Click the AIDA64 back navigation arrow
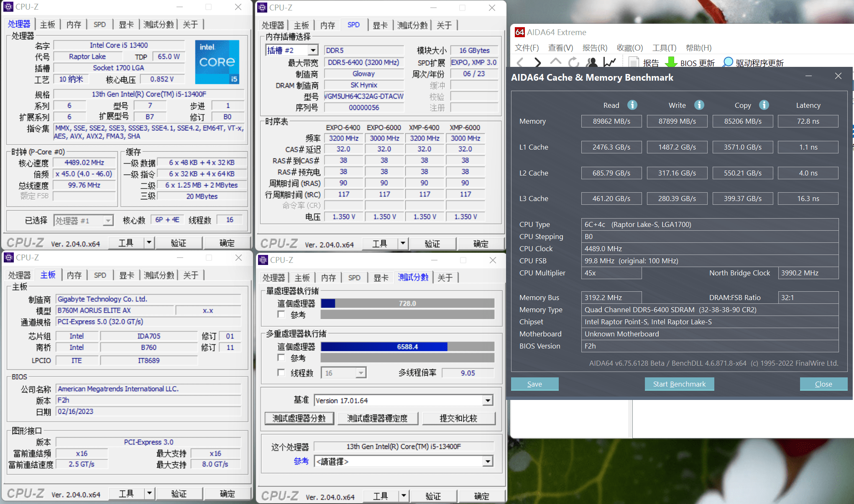The image size is (854, 504). pyautogui.click(x=520, y=63)
